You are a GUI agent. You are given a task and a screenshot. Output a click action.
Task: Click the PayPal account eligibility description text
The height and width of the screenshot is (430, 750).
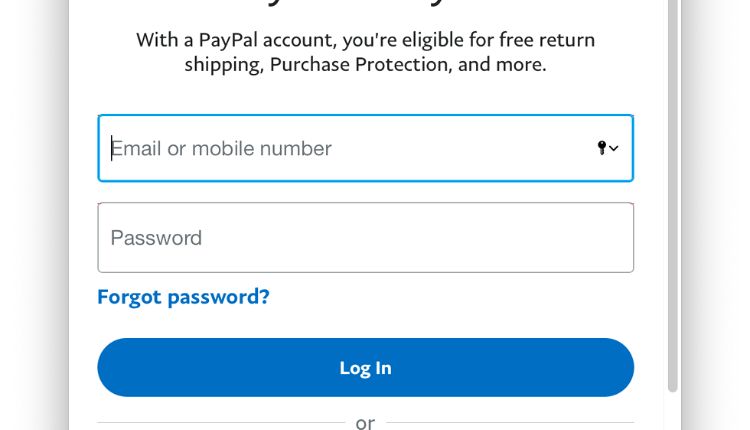(x=365, y=52)
